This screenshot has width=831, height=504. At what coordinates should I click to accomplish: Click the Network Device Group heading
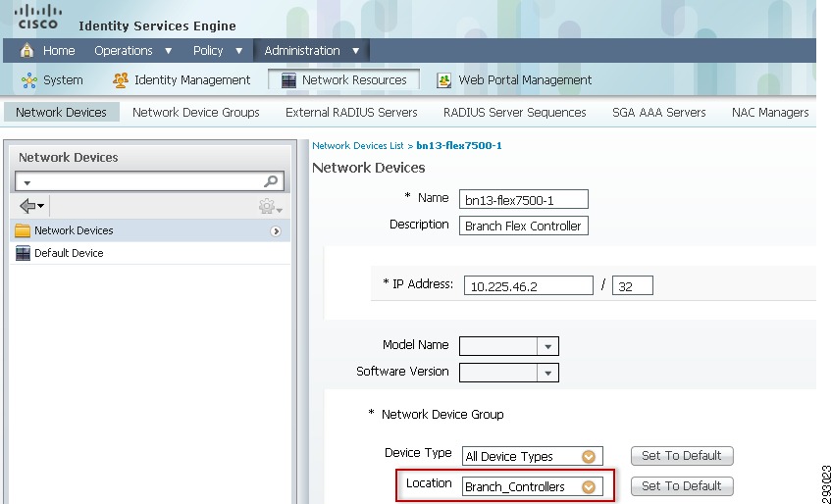(442, 415)
